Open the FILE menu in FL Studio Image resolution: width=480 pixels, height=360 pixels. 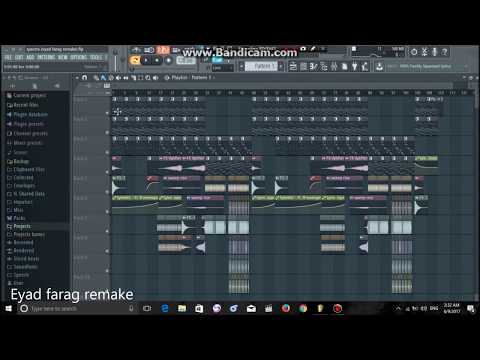coord(8,58)
